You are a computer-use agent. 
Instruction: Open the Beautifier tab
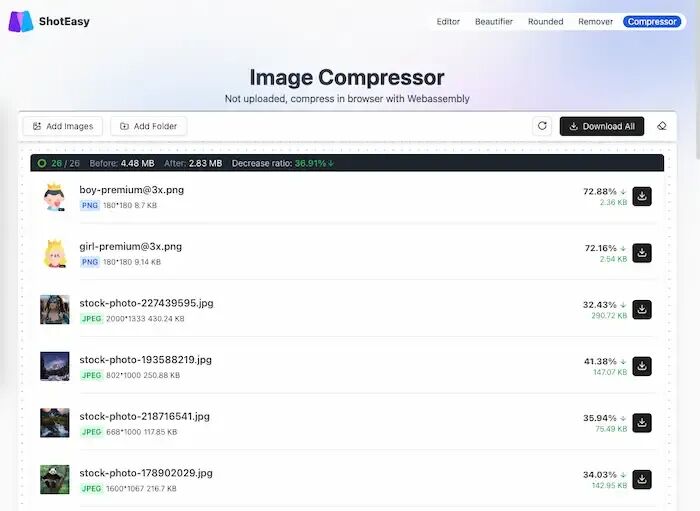pos(494,21)
